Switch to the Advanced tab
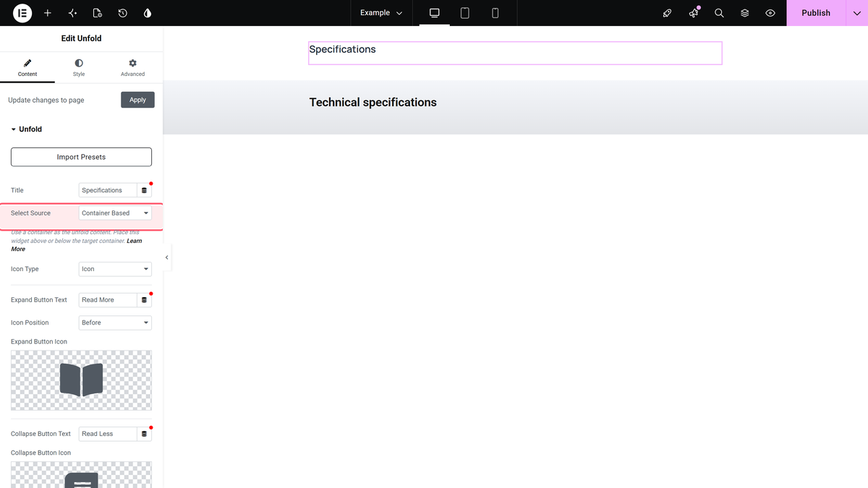 [132, 68]
